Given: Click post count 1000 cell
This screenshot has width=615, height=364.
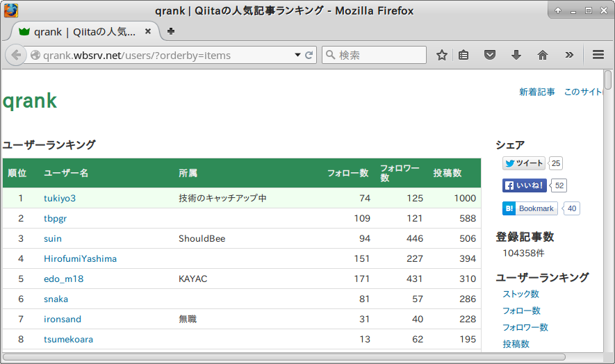Looking at the screenshot, I should (465, 198).
